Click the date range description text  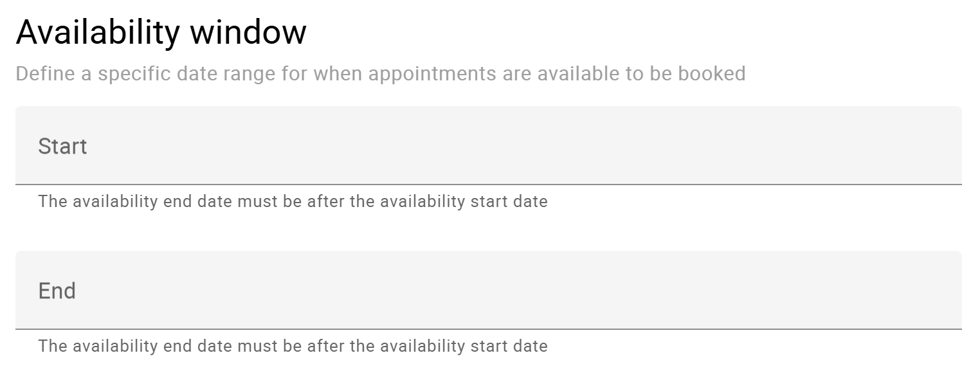(x=381, y=74)
